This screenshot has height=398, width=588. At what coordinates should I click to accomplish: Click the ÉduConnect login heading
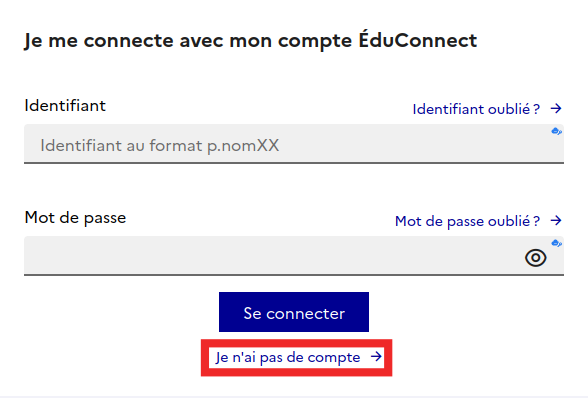click(x=250, y=41)
